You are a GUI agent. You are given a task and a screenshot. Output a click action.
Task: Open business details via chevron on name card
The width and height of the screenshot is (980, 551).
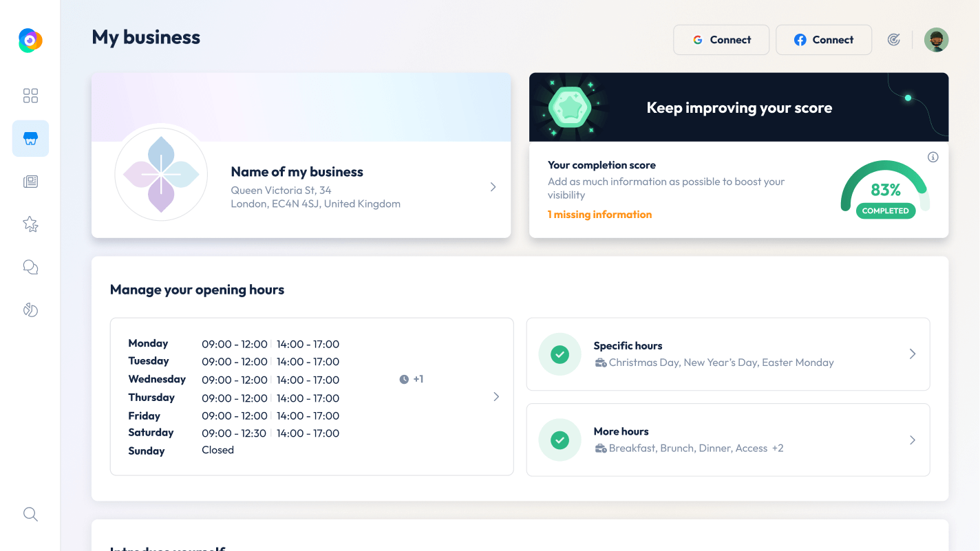(x=493, y=186)
